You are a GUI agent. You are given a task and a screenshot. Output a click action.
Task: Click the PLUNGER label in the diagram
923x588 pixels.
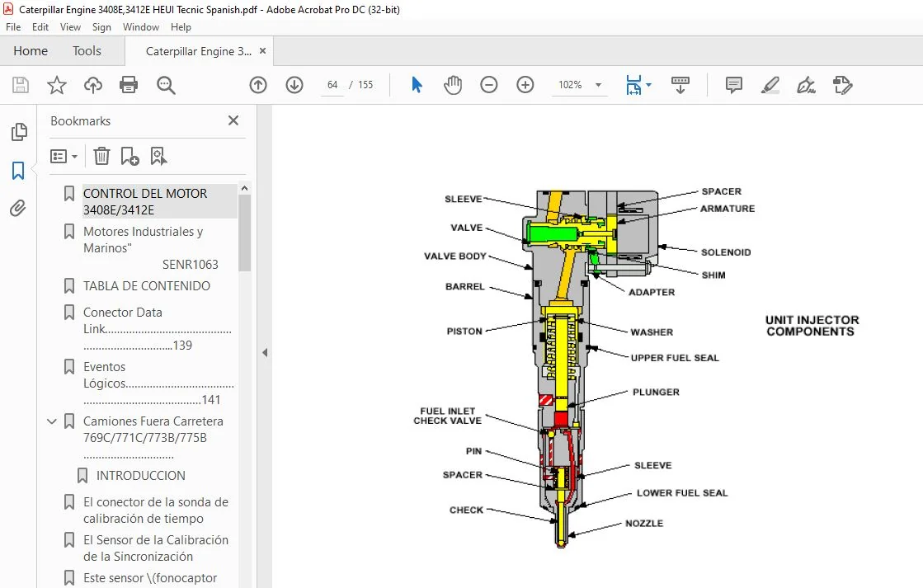[x=656, y=392]
